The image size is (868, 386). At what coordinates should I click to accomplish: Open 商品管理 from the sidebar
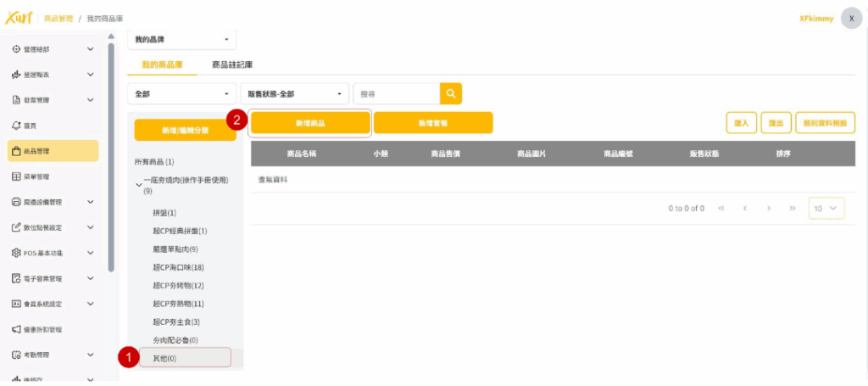(x=53, y=151)
